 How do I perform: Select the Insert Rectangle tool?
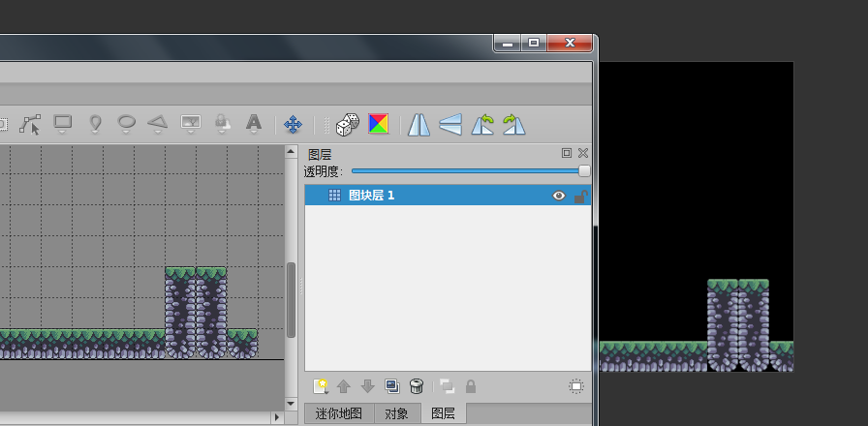63,124
